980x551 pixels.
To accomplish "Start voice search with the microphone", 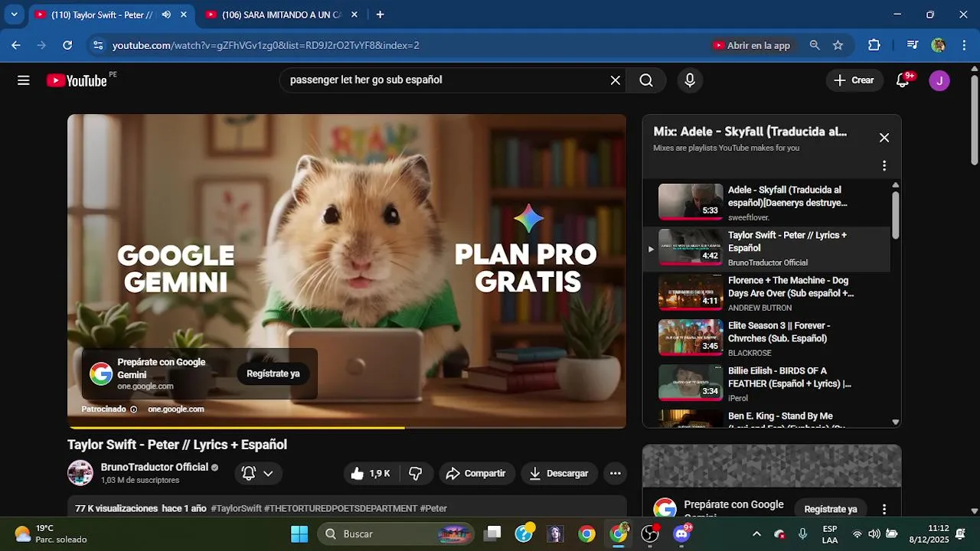I will pos(690,80).
